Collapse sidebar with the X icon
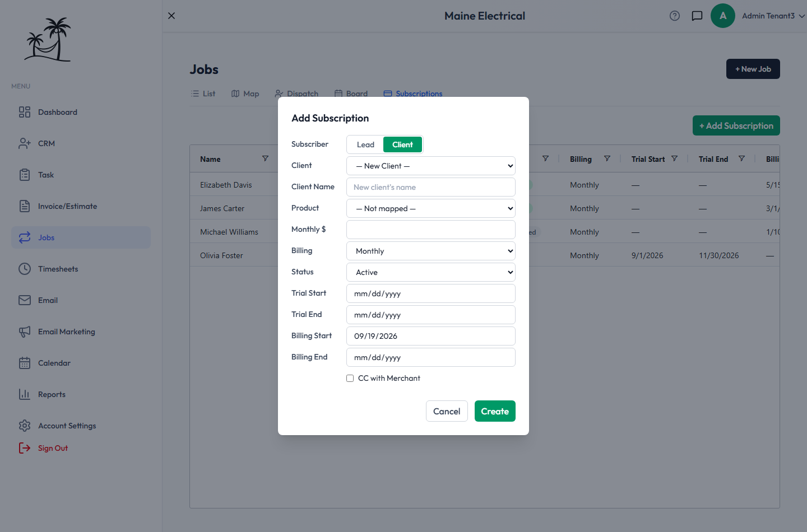 click(171, 16)
